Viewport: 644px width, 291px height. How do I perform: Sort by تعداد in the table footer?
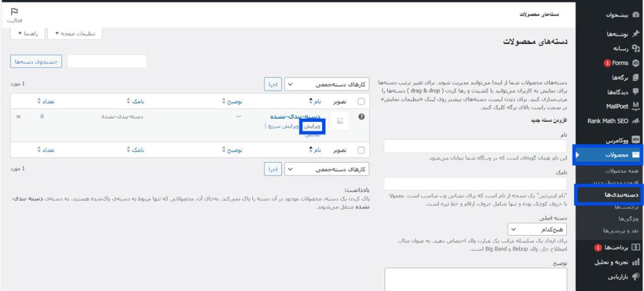[x=46, y=150]
